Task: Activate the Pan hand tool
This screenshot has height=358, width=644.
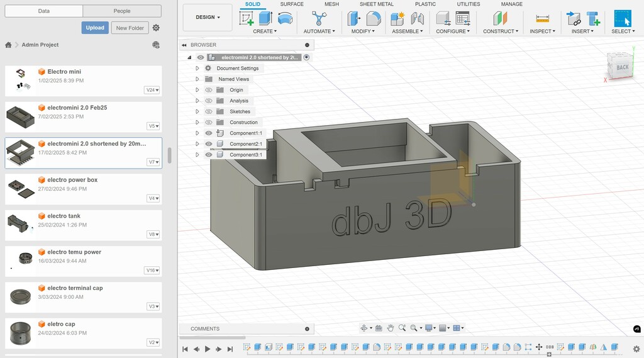Action: (391, 328)
